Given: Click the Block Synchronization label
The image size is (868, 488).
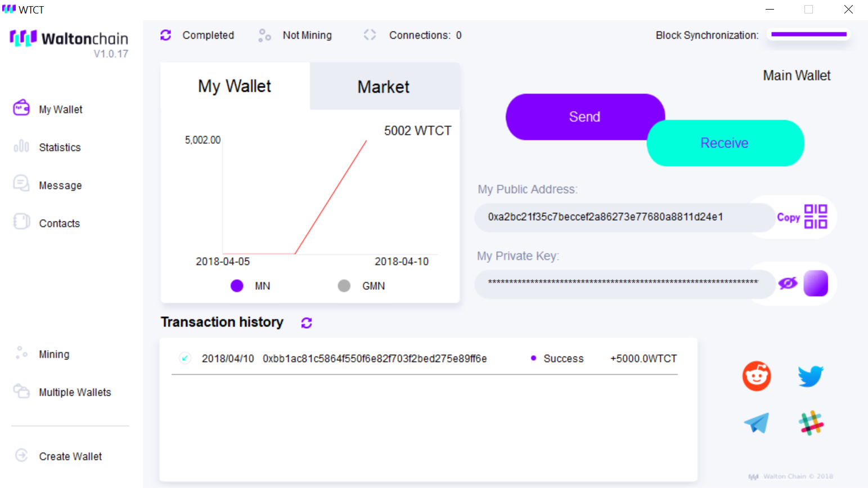Looking at the screenshot, I should click(x=707, y=35).
